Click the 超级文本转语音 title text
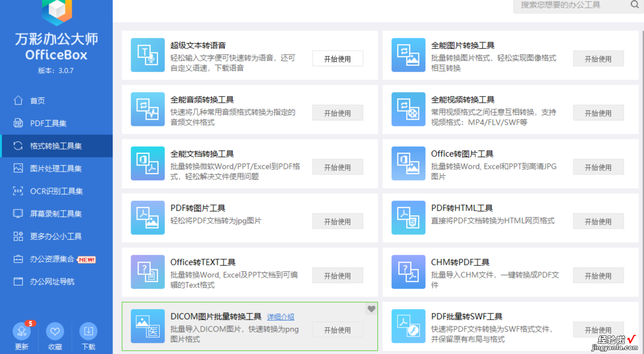The width and height of the screenshot is (644, 354). 198,46
